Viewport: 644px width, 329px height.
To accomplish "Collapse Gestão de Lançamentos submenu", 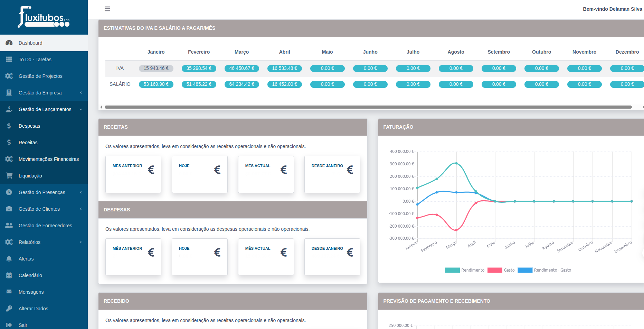I will [x=81, y=109].
